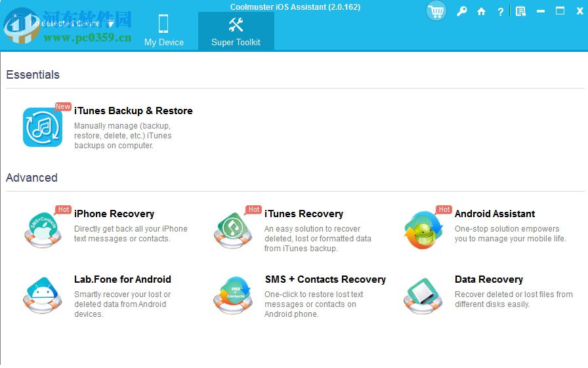Image resolution: width=588 pixels, height=368 pixels.
Task: Click the Essentials section heading
Action: [33, 75]
